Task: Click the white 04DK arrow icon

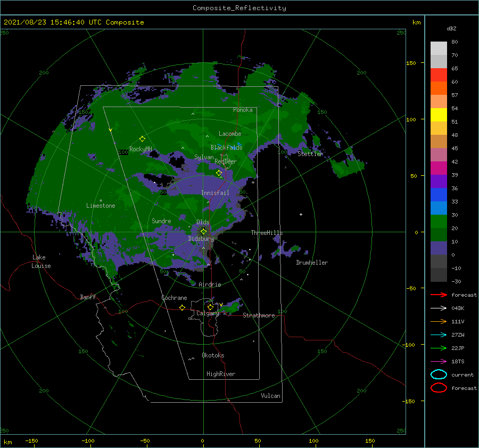Action: pos(439,308)
